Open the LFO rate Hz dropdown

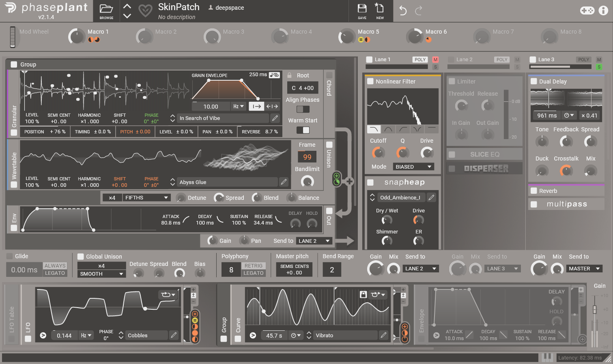[86, 335]
